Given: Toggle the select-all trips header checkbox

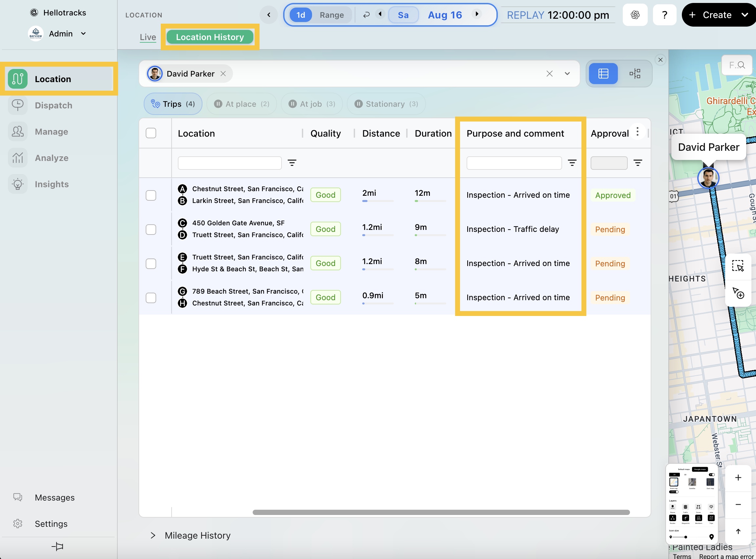Looking at the screenshot, I should [151, 133].
